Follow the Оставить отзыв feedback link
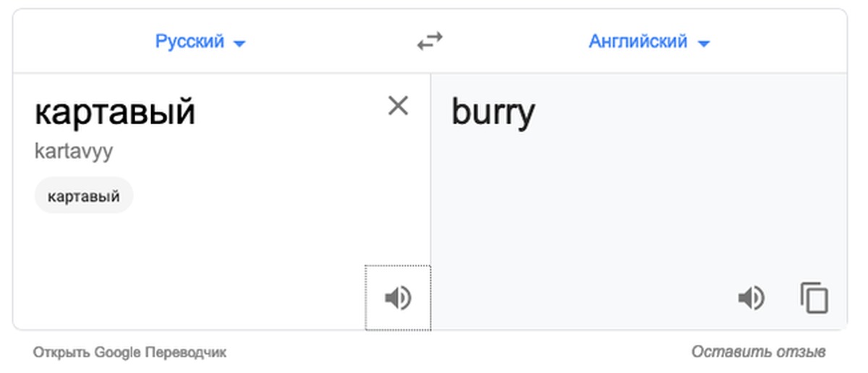The image size is (868, 373). pos(758,353)
